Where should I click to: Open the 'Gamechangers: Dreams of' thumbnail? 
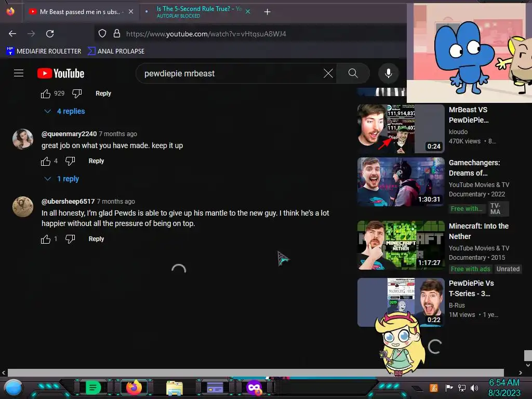pos(401,181)
